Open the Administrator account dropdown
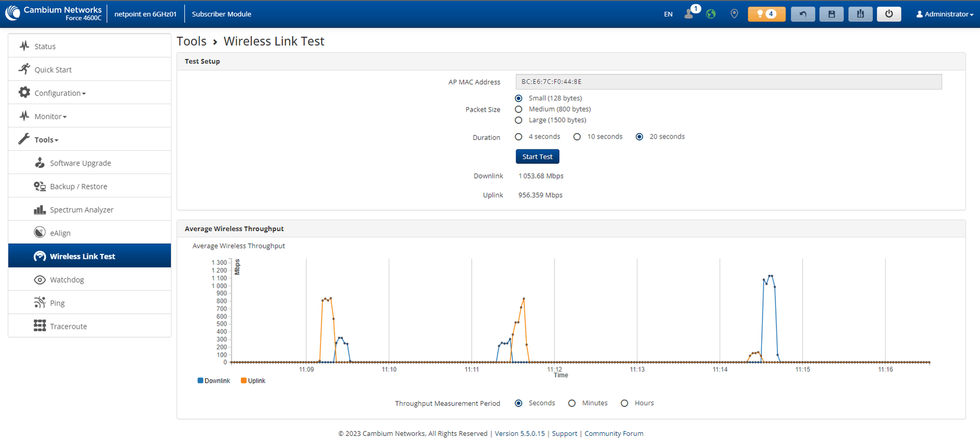 coord(944,14)
